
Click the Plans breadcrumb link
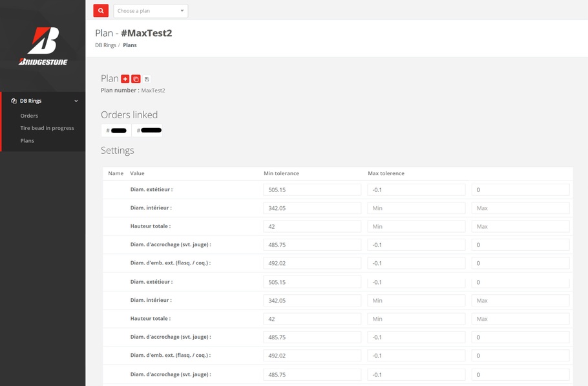click(130, 45)
